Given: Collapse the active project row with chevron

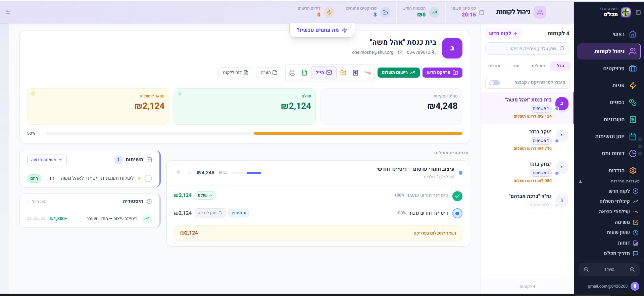Looking at the screenshot, I should pyautogui.click(x=190, y=173).
